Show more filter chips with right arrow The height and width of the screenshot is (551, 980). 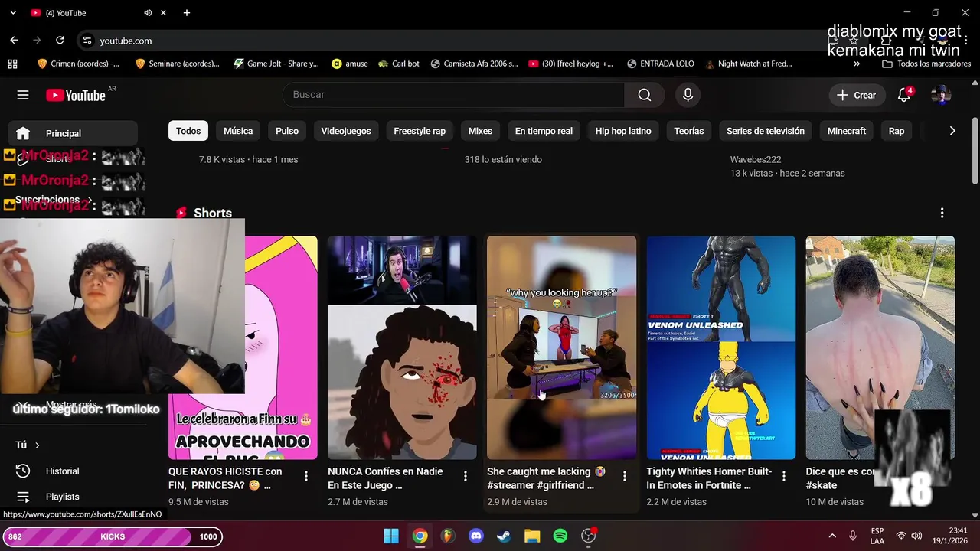tap(952, 131)
